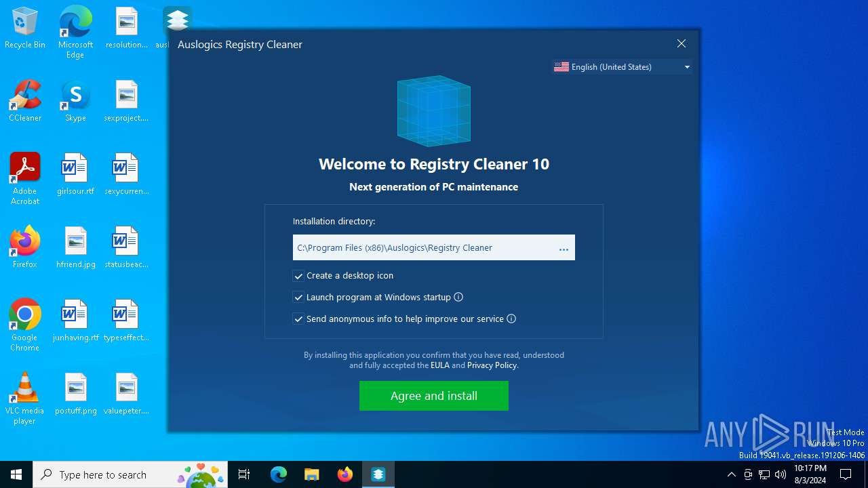868x488 pixels.
Task: Click info icon beside anonymous info option
Action: tap(511, 319)
